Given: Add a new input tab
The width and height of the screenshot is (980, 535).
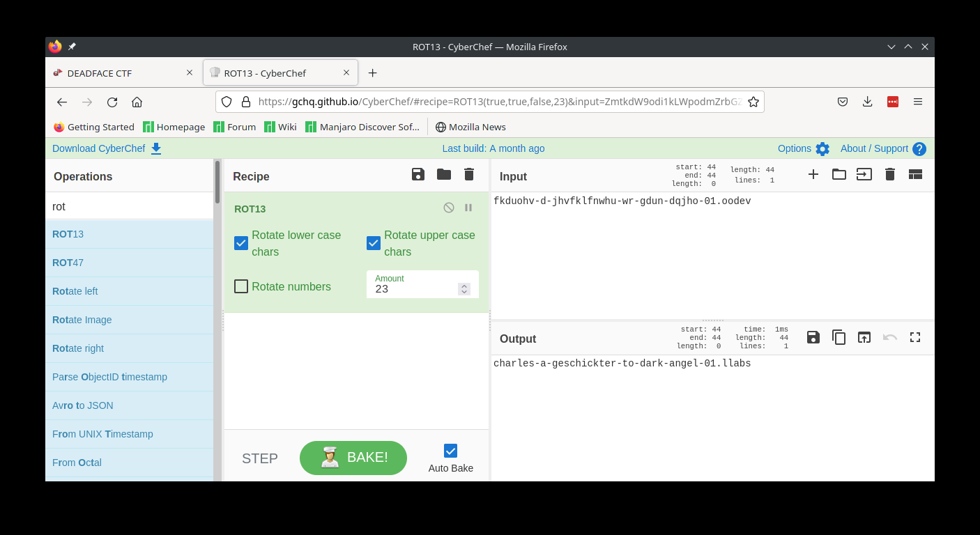Looking at the screenshot, I should [x=813, y=174].
